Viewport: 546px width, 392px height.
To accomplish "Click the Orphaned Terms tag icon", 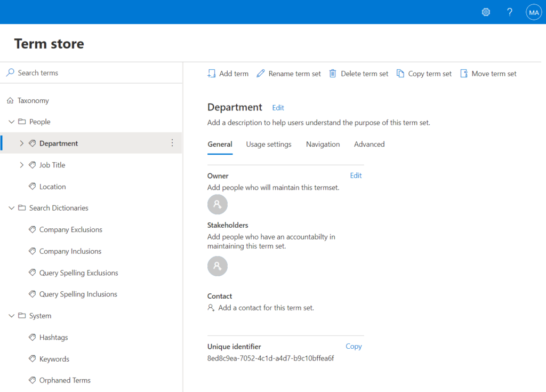I will pyautogui.click(x=33, y=380).
